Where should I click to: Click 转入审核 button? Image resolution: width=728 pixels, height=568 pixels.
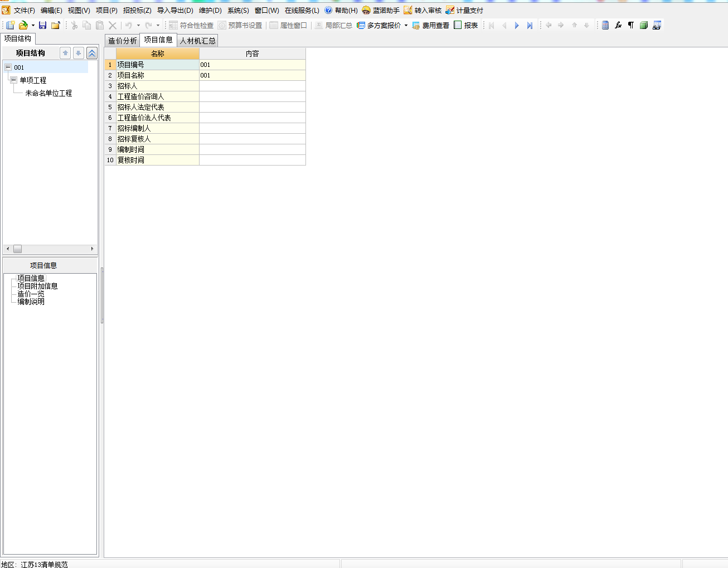point(423,11)
